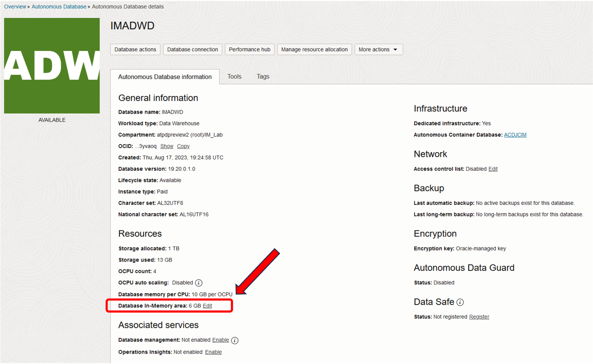Register the database with Data Safe

click(x=479, y=317)
